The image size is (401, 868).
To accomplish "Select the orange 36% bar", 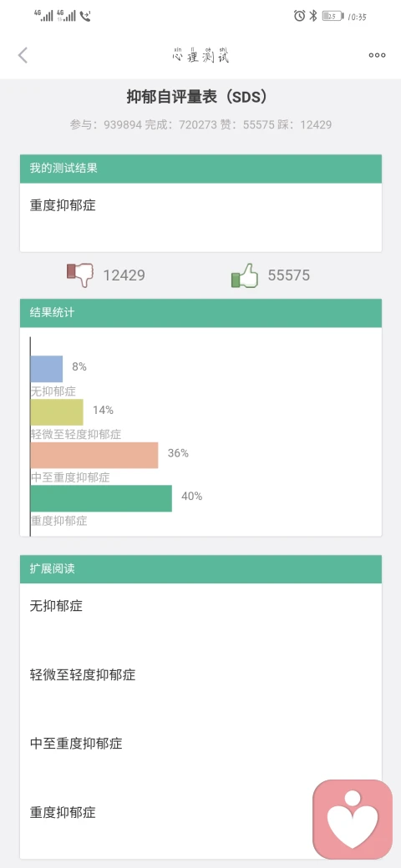I will 94,456.
